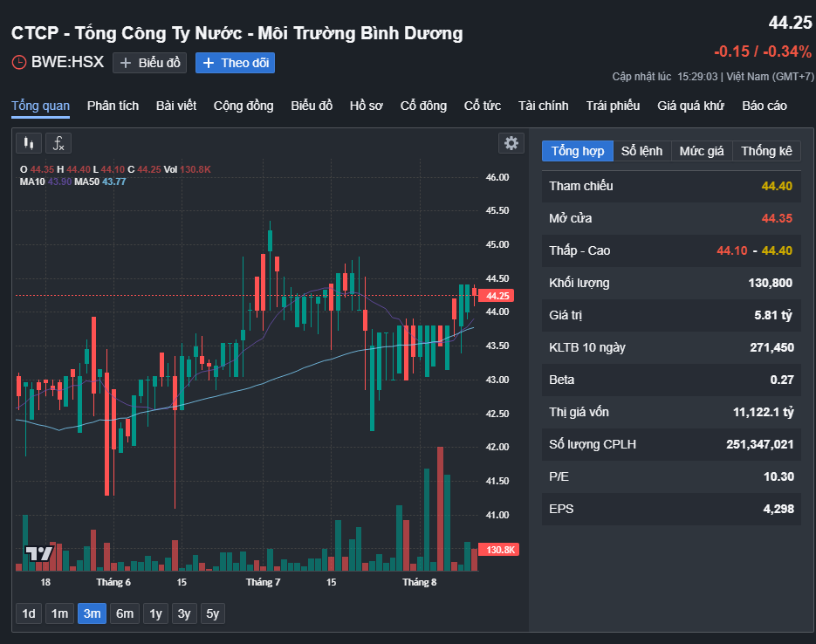Set chart range to 1y

[x=155, y=613]
